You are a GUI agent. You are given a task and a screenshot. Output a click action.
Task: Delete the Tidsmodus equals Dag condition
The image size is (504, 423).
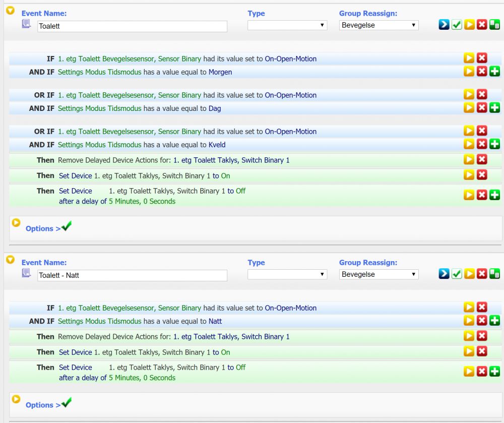pos(482,108)
